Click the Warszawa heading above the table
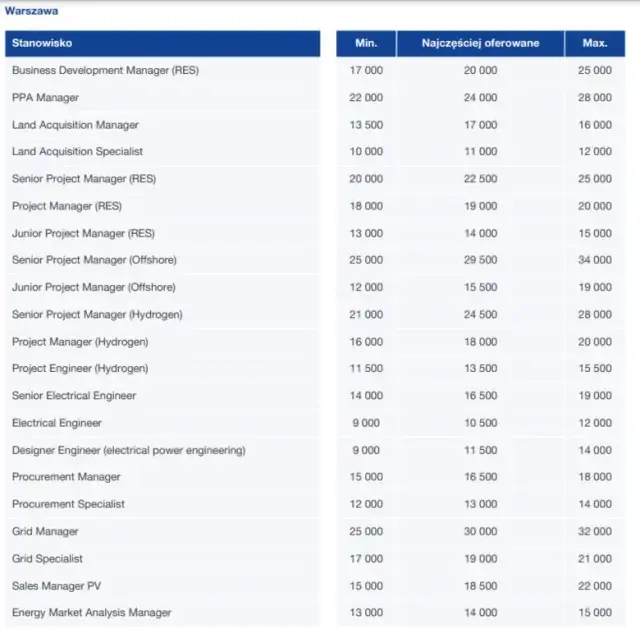 [x=31, y=11]
